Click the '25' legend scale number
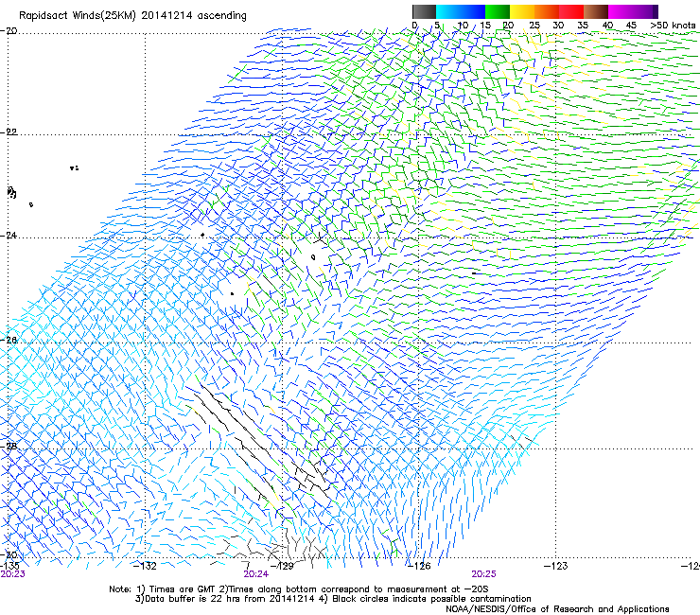Viewport: 700px width, 615px height. (534, 26)
